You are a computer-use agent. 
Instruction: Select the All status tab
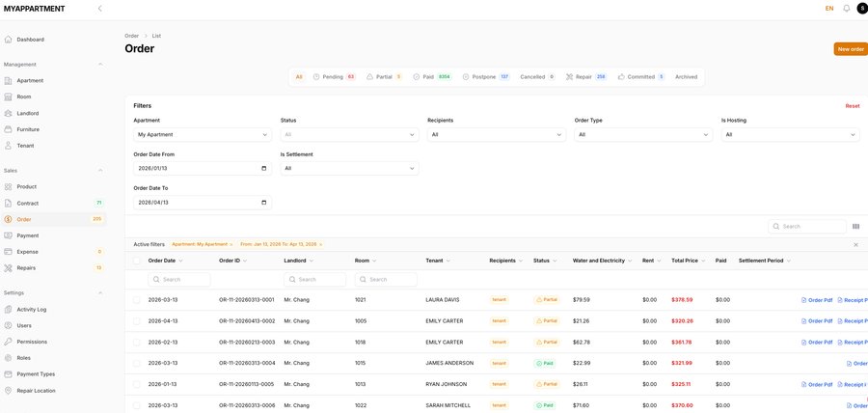point(299,77)
